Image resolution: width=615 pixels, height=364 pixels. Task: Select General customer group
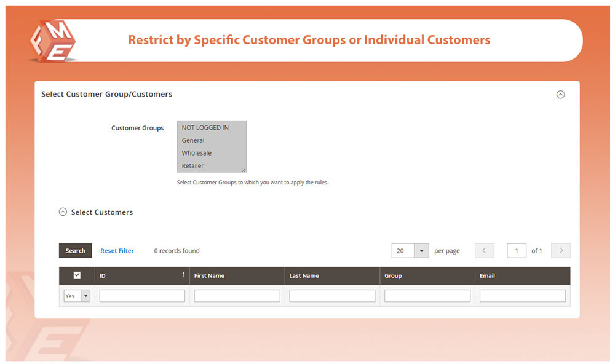[193, 140]
